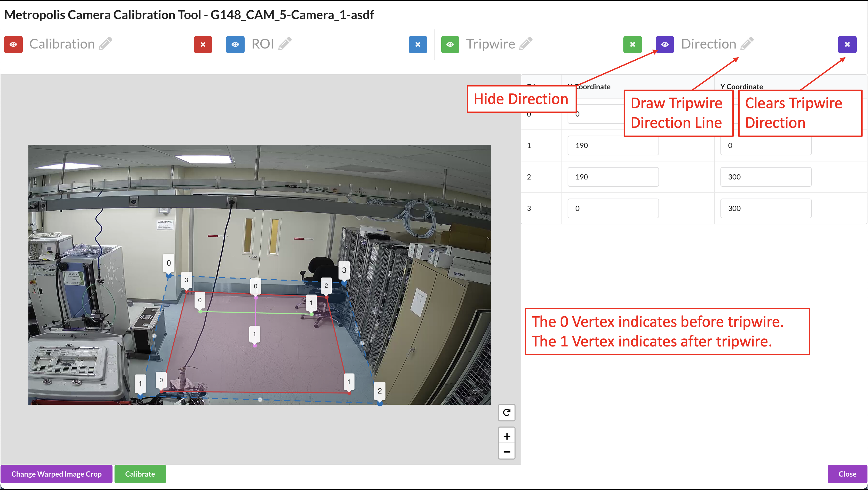Toggle Tripwire visibility with the eye icon
The width and height of the screenshot is (868, 490).
click(450, 44)
